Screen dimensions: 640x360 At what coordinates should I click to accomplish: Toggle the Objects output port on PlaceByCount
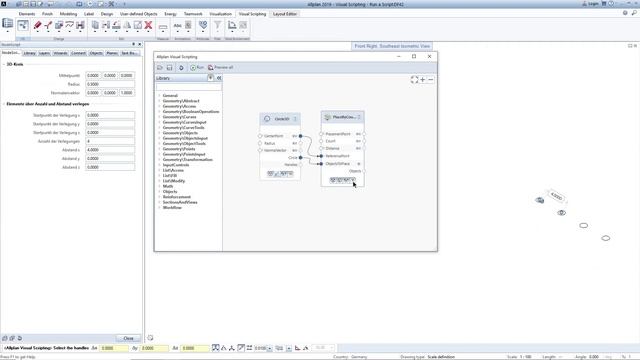[364, 171]
